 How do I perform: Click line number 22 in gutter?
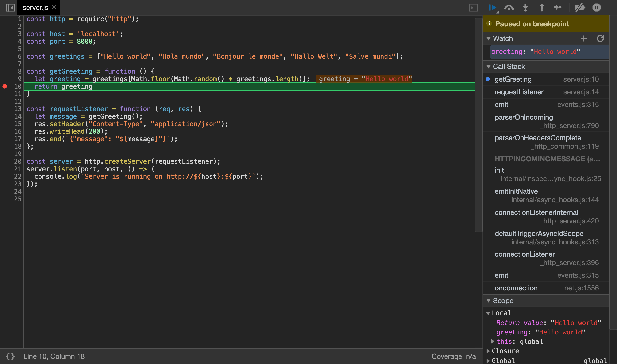click(x=18, y=177)
